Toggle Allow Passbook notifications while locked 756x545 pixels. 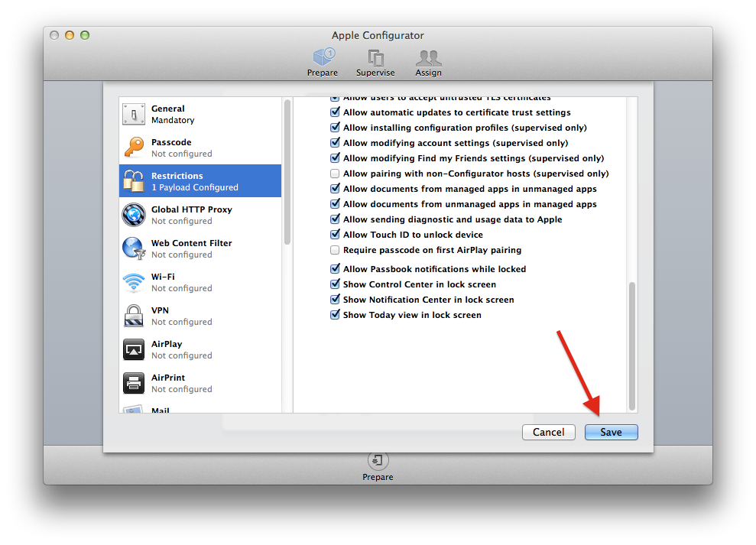click(x=335, y=269)
